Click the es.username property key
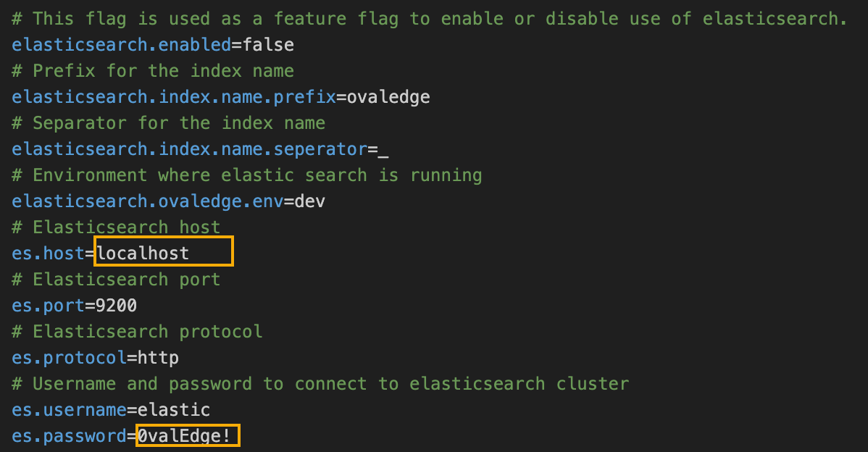 tap(70, 410)
